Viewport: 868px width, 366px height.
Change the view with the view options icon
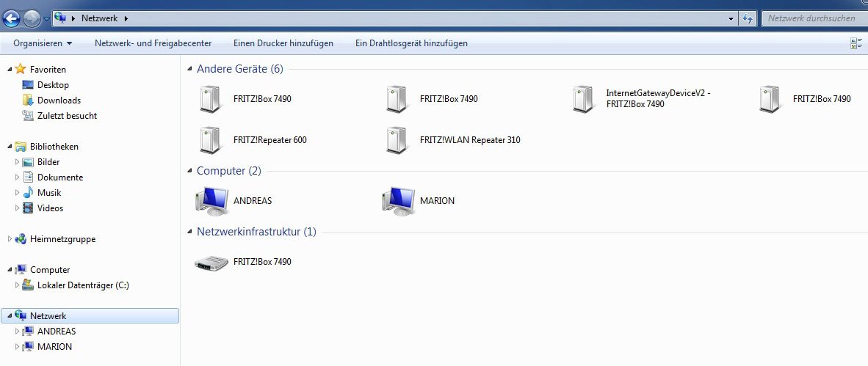point(856,43)
